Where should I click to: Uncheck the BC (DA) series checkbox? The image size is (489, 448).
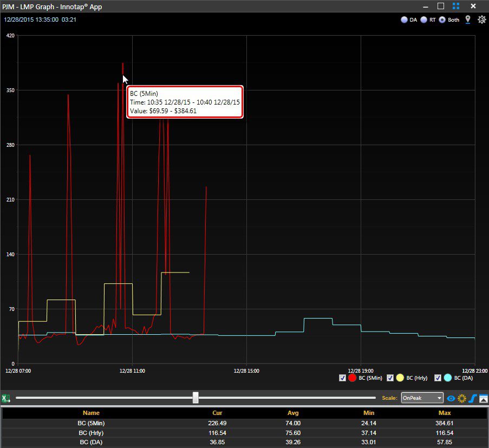[x=438, y=378]
